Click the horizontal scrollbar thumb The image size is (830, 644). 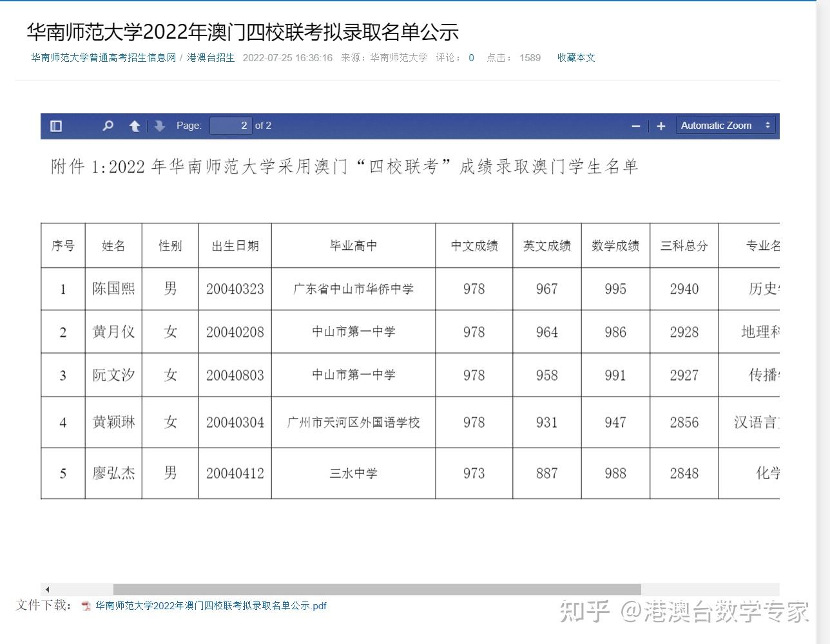click(x=377, y=589)
